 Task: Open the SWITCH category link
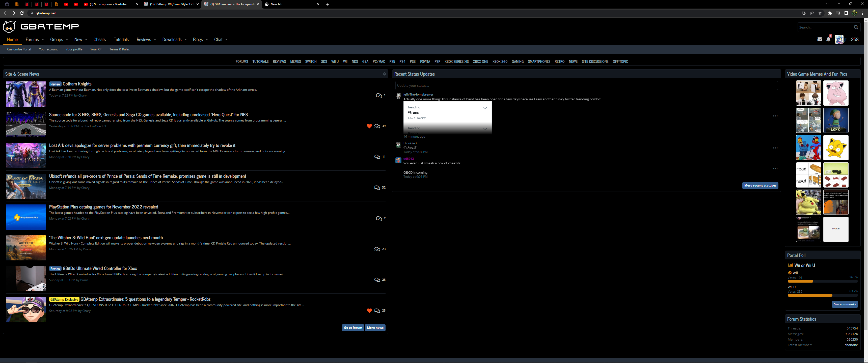(x=311, y=62)
